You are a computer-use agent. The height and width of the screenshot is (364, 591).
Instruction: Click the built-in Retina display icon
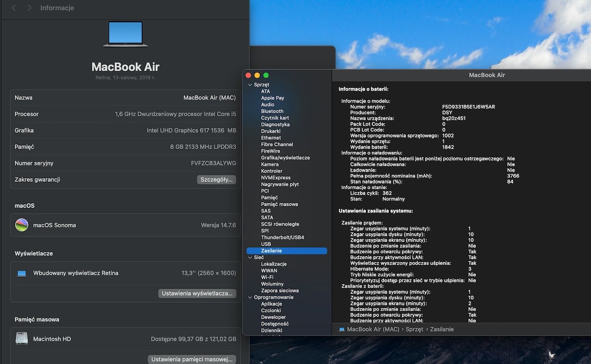(22, 273)
